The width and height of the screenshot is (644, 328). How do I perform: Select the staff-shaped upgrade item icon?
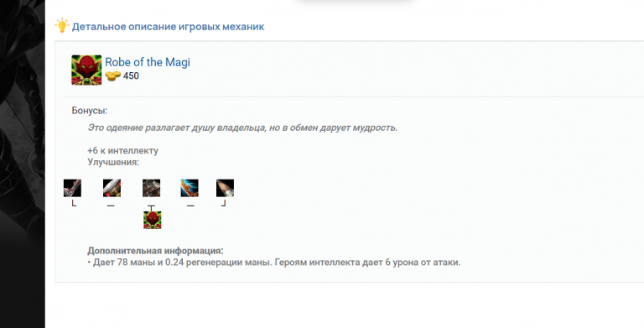pyautogui.click(x=72, y=188)
